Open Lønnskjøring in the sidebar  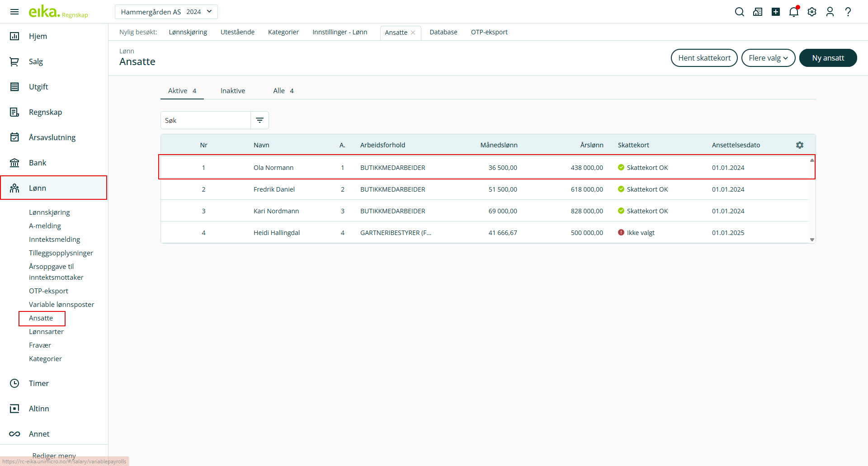click(49, 212)
